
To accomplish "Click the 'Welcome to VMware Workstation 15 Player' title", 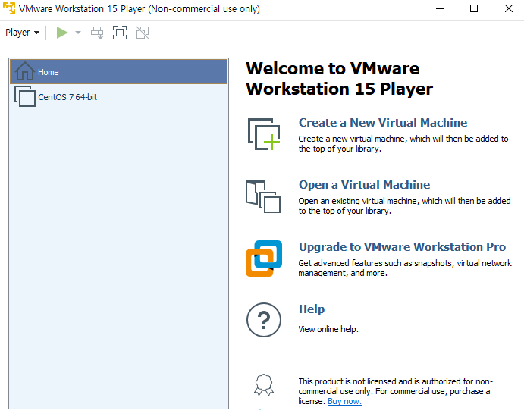I will [x=339, y=79].
